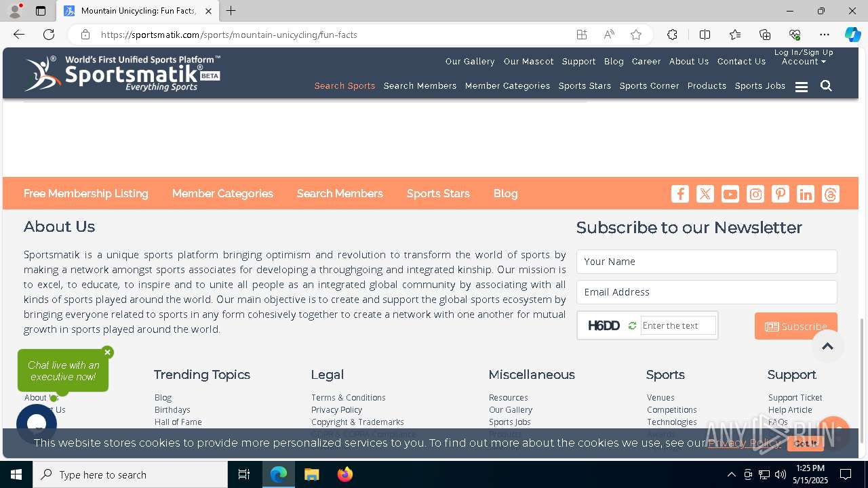
Task: Click the captcha Enter the text field
Action: pyautogui.click(x=678, y=326)
